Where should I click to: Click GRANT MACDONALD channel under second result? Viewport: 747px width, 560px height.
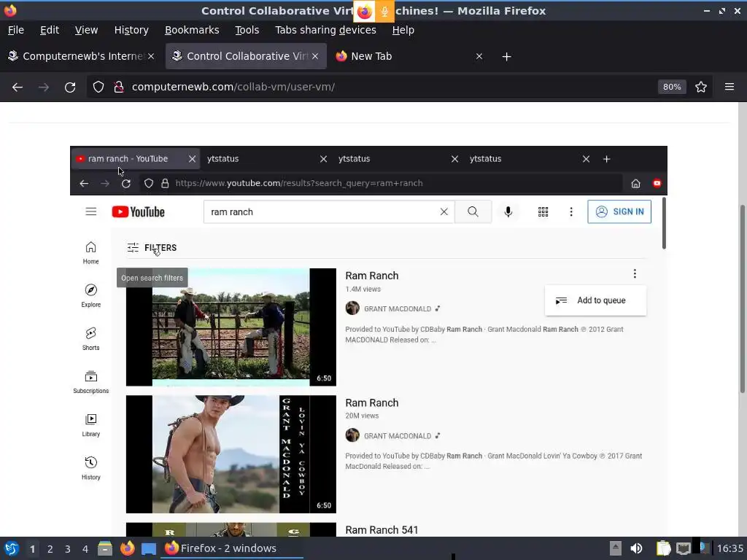tap(398, 436)
